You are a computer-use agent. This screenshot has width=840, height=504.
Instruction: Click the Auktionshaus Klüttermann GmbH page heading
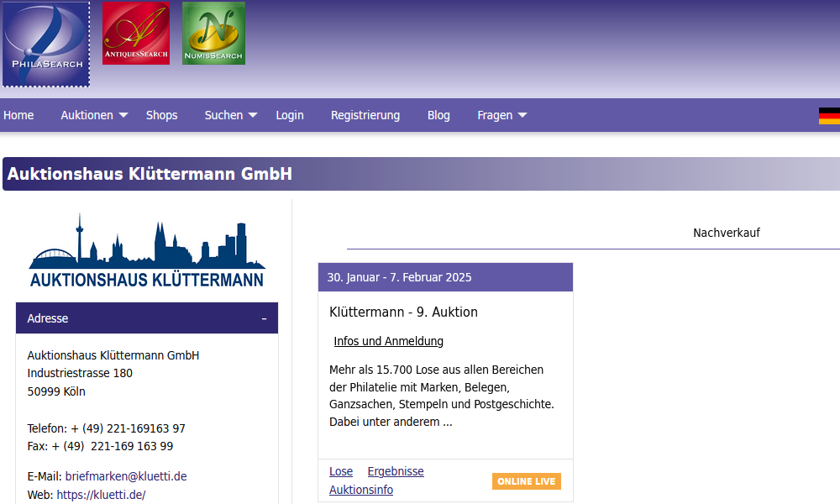pyautogui.click(x=150, y=174)
